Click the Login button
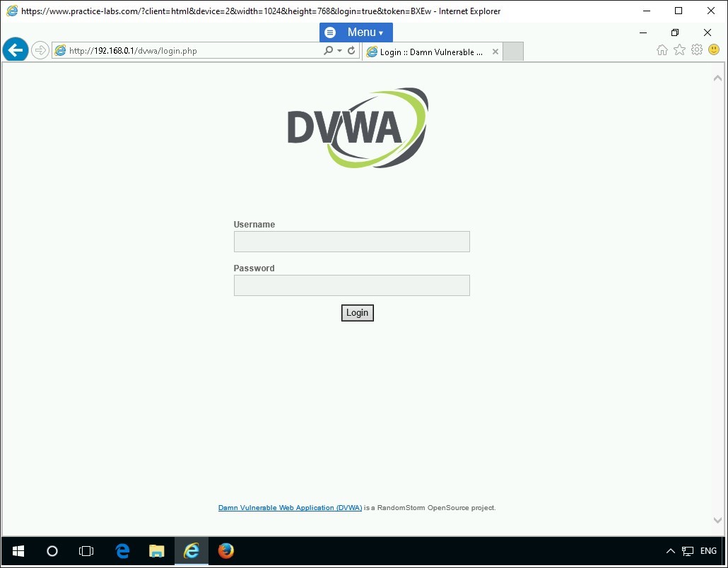728x568 pixels. tap(357, 313)
